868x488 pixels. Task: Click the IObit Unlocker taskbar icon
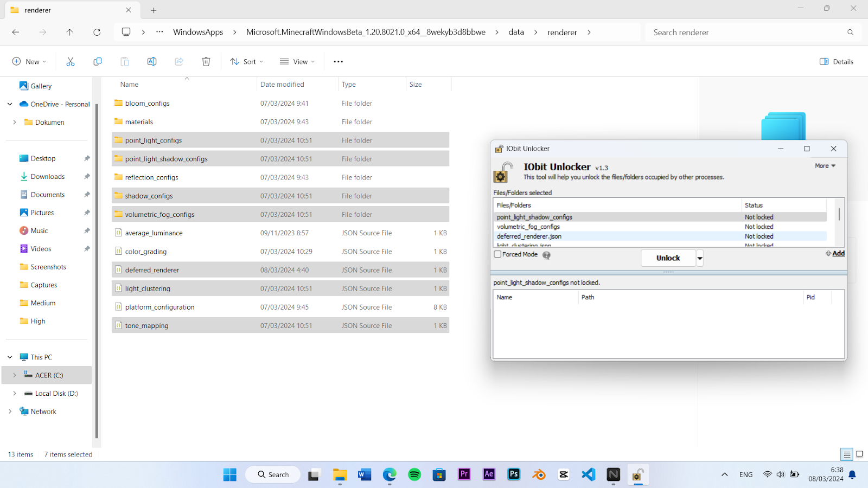click(638, 475)
